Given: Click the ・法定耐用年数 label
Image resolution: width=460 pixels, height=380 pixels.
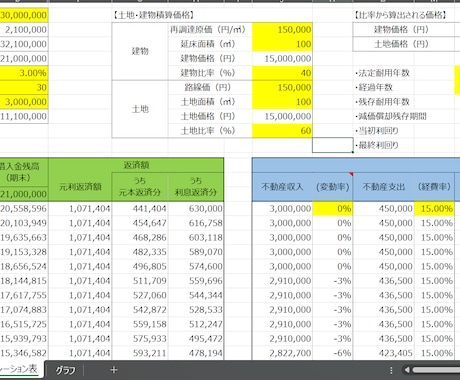Looking at the screenshot, I should pyautogui.click(x=382, y=73).
